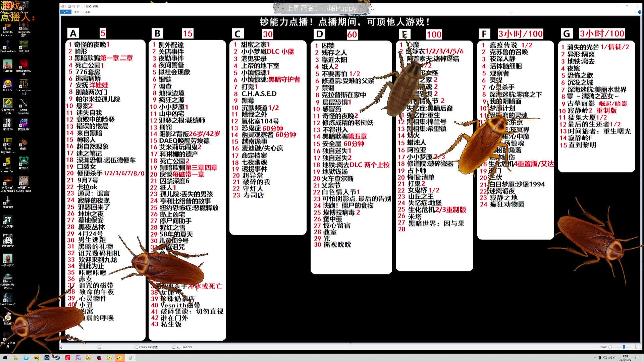The height and width of the screenshot is (362, 644).
Task: Click the zoom in plus button
Action: click(x=636, y=347)
